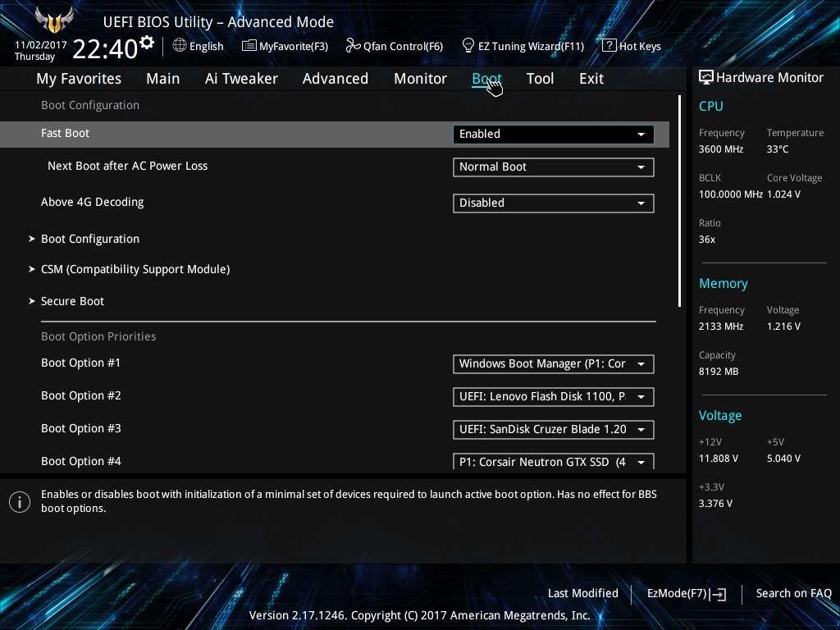Switch to the Ai Tweaker tab
Image resolution: width=840 pixels, height=630 pixels.
[x=241, y=79]
